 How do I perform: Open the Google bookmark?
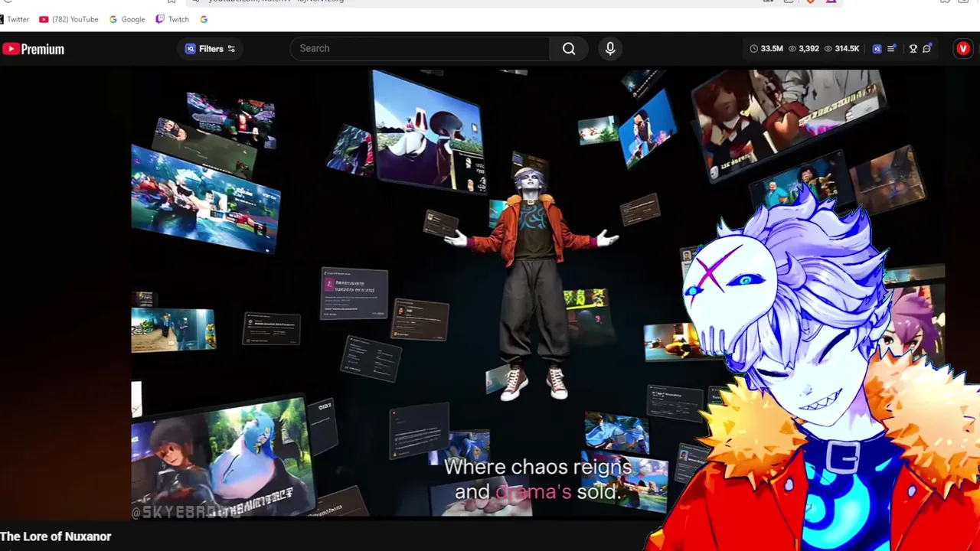tap(127, 19)
